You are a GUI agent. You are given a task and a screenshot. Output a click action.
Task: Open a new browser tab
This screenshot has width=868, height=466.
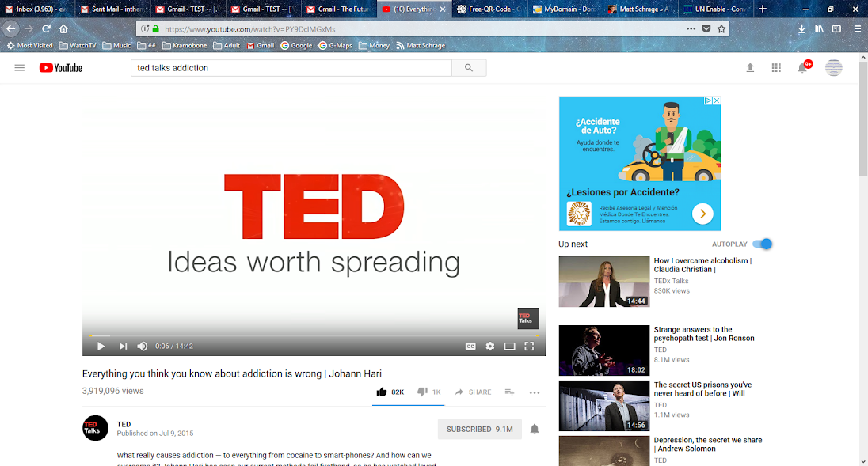[x=763, y=9]
